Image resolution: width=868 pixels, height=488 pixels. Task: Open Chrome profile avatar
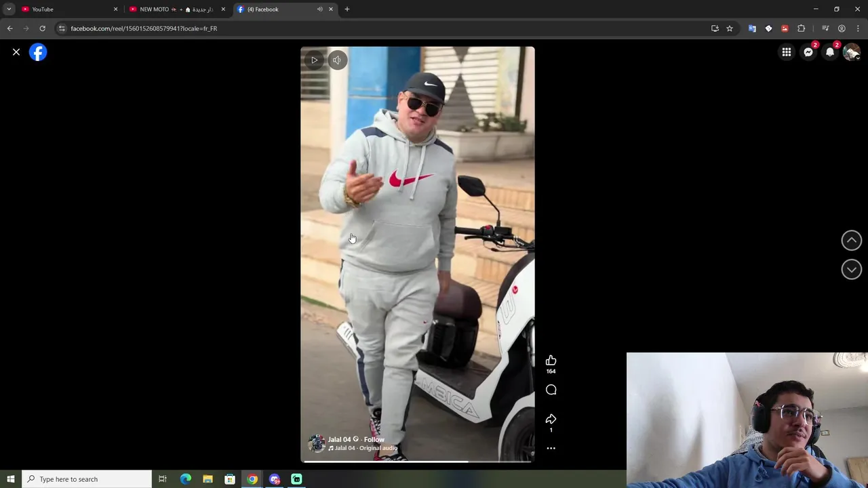(x=842, y=28)
